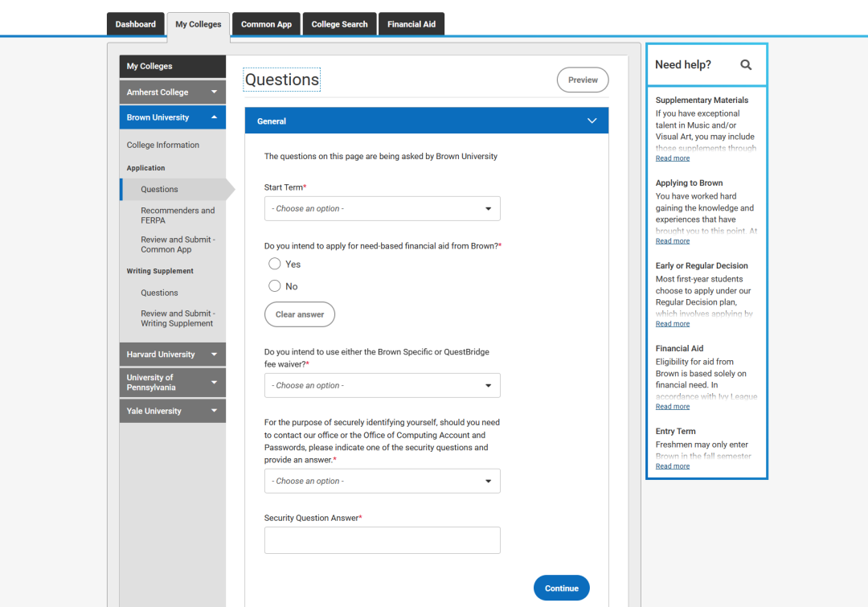Click the Early or Regular Decision title
Image resolution: width=868 pixels, height=607 pixels.
[x=702, y=265]
